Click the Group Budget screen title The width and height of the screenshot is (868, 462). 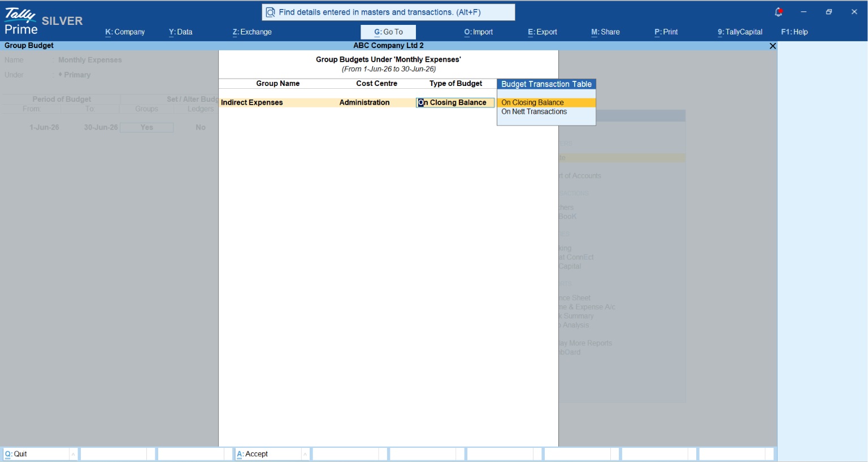click(x=29, y=46)
